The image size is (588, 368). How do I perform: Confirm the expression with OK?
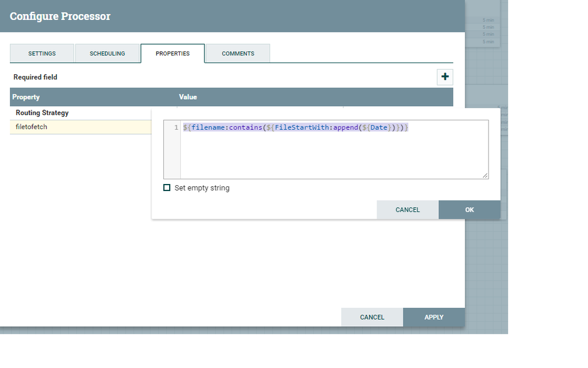(470, 209)
